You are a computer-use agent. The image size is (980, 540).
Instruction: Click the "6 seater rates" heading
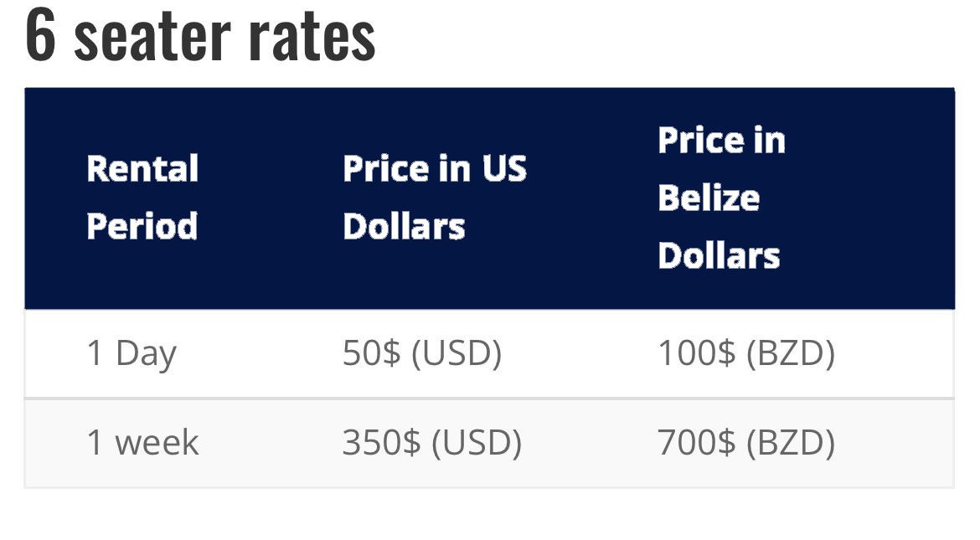coord(200,37)
